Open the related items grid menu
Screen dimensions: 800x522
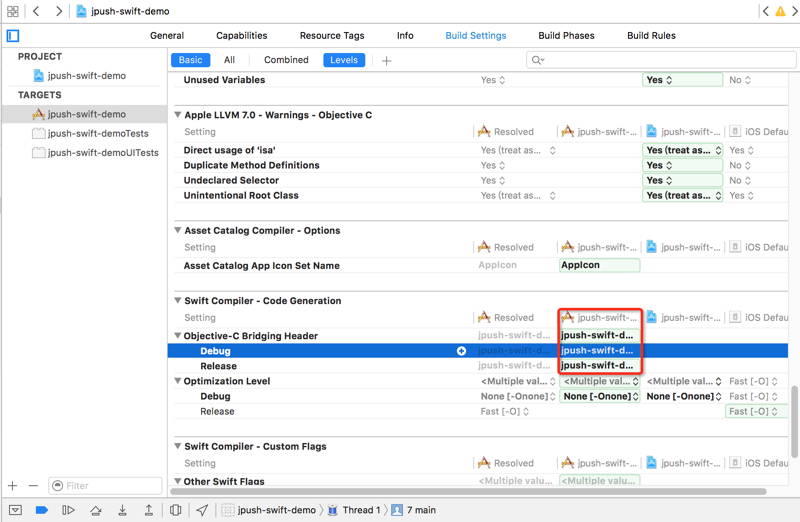[x=13, y=11]
